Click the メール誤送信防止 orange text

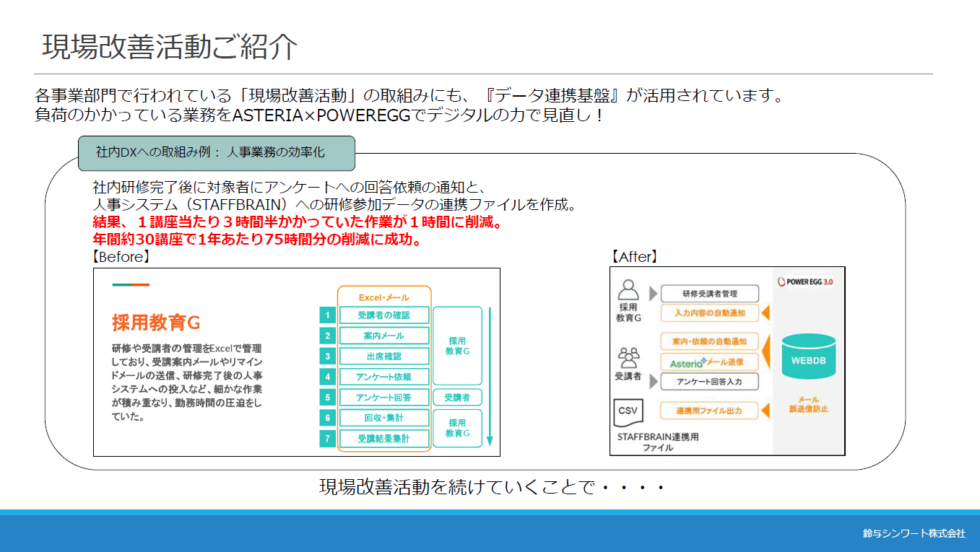(808, 404)
